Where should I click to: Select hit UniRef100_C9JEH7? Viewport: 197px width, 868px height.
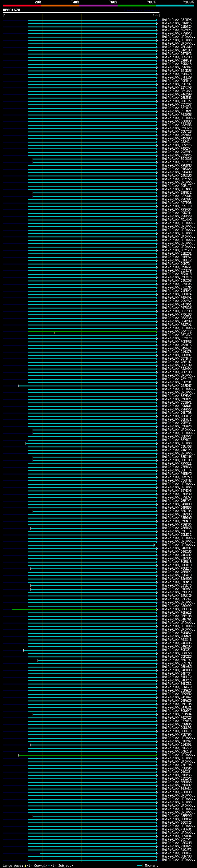tap(177, 386)
